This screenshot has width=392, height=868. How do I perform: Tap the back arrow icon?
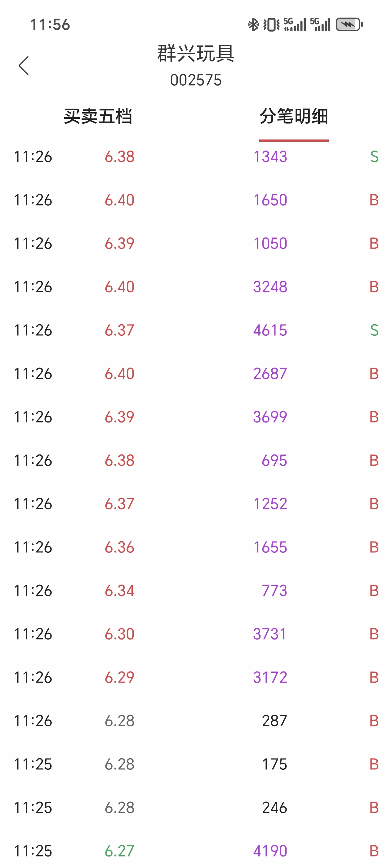24,66
